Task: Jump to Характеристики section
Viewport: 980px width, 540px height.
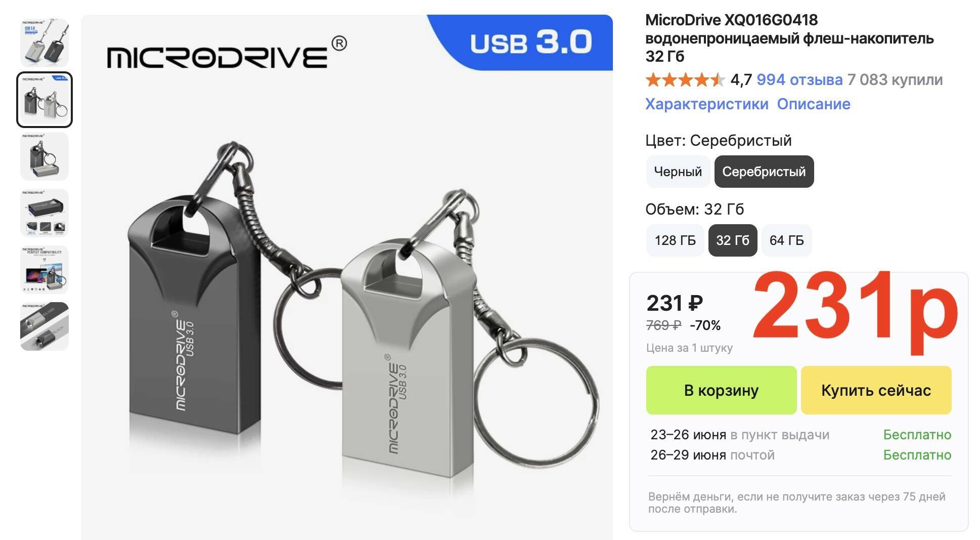Action: [x=706, y=104]
